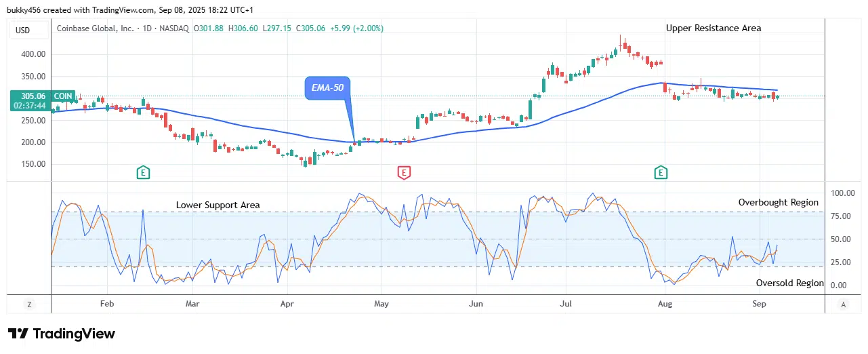
Task: Select the Overbought Region text annotation
Action: (x=779, y=202)
